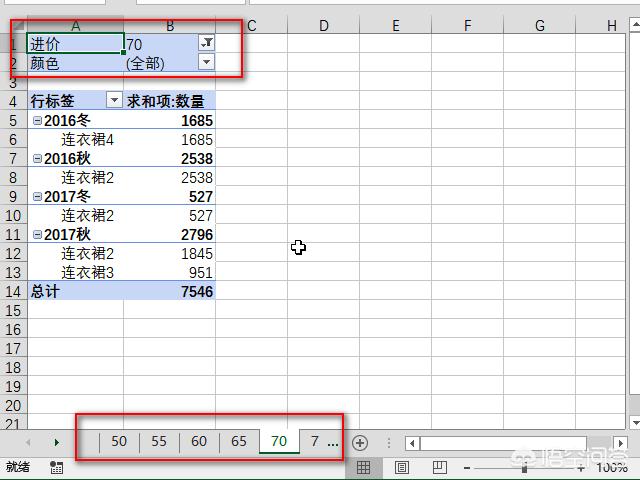The width and height of the screenshot is (640, 480).
Task: Collapse the 2017秋 group
Action: click(x=37, y=234)
